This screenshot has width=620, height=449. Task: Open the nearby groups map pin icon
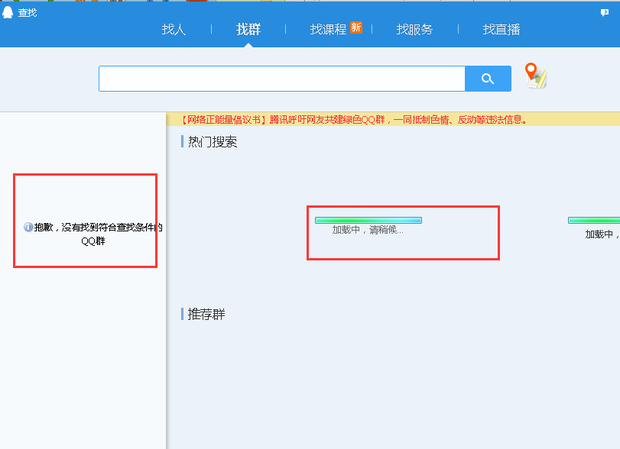coord(536,75)
